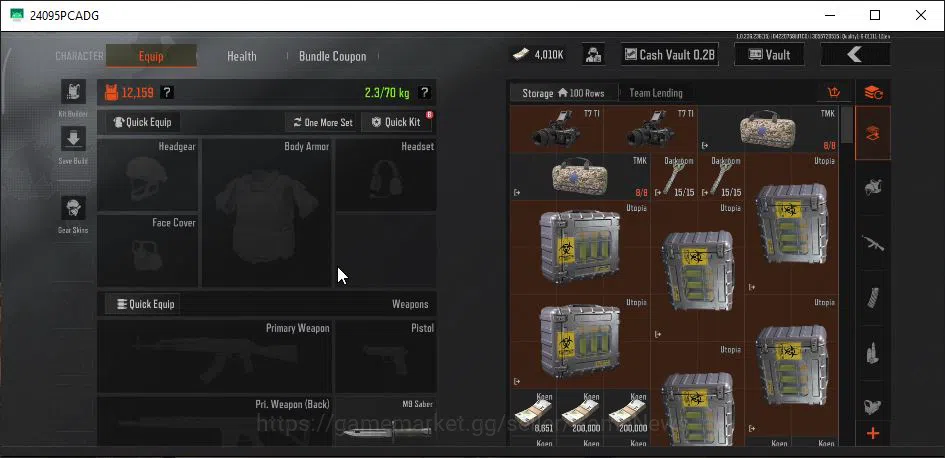This screenshot has width=945, height=458.
Task: Click the 2.3/70 kg weight text
Action: (x=387, y=93)
